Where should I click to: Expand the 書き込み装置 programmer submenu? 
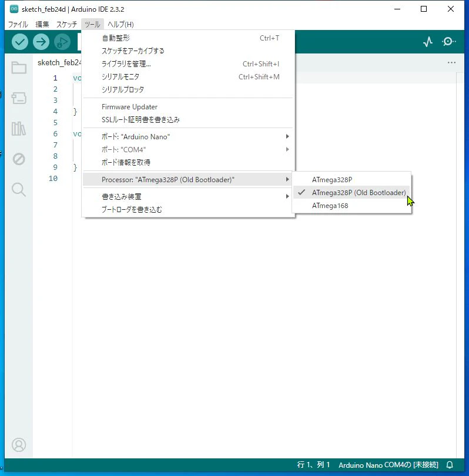pos(188,197)
